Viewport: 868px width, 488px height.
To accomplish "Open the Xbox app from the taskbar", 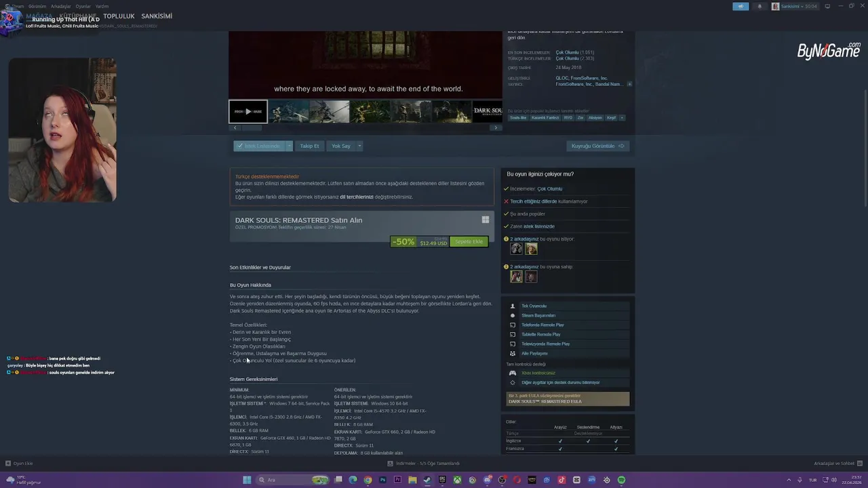I will (457, 480).
